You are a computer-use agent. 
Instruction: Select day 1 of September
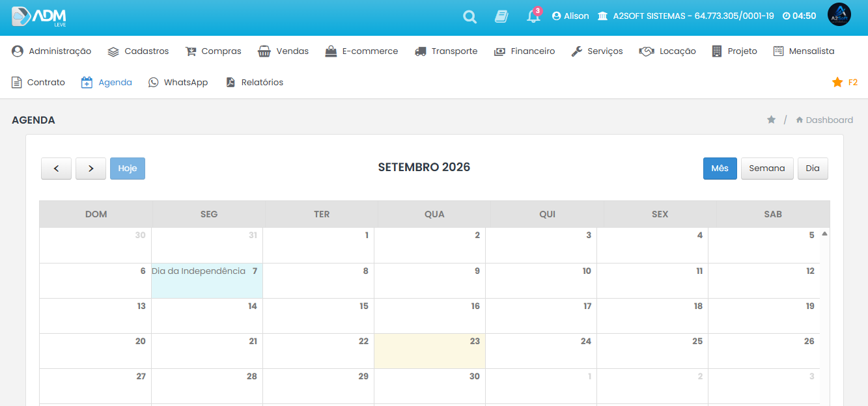pos(318,245)
